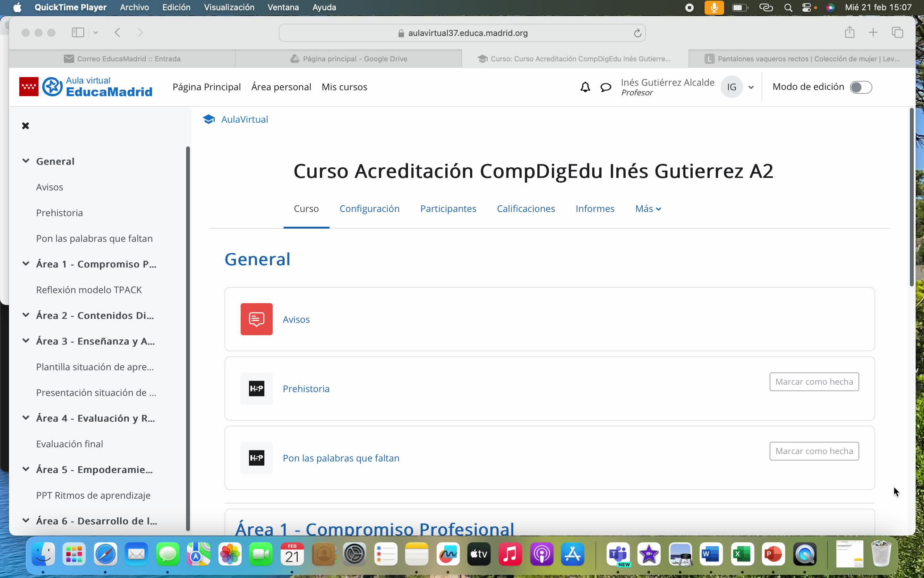Open Microsoft Word from the Dock

[711, 554]
